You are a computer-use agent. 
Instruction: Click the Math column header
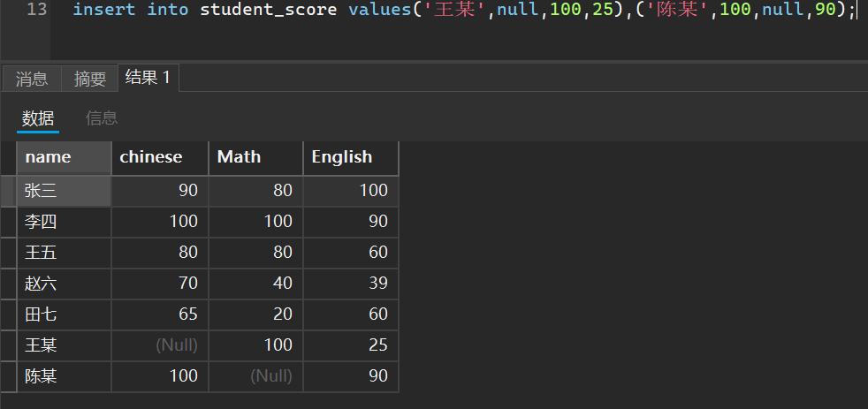[x=255, y=158]
